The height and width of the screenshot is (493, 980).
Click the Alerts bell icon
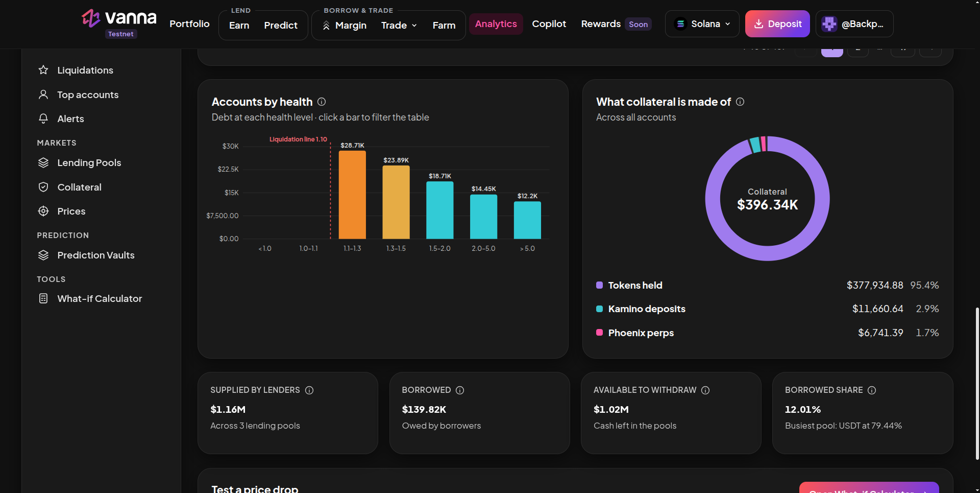click(x=43, y=119)
